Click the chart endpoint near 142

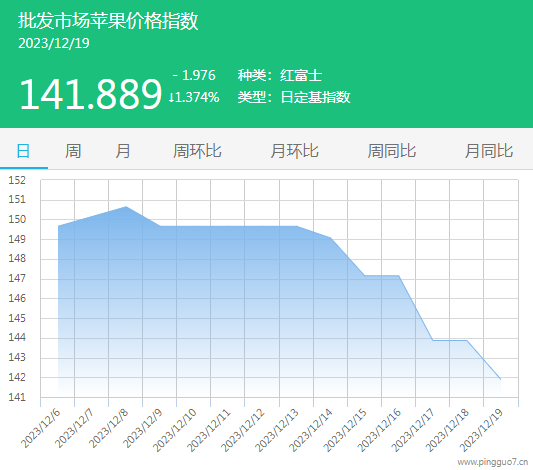click(500, 379)
